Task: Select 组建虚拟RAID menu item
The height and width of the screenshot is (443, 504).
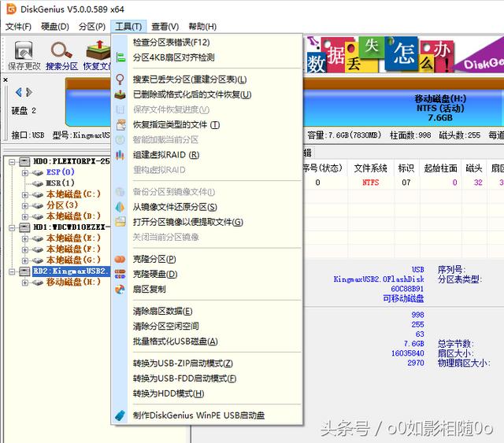Action: click(206, 155)
